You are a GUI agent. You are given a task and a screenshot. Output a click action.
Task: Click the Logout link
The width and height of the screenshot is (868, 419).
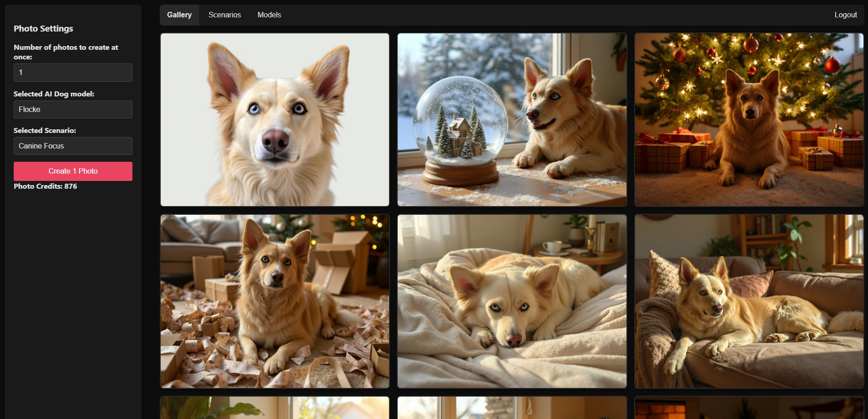coord(846,15)
